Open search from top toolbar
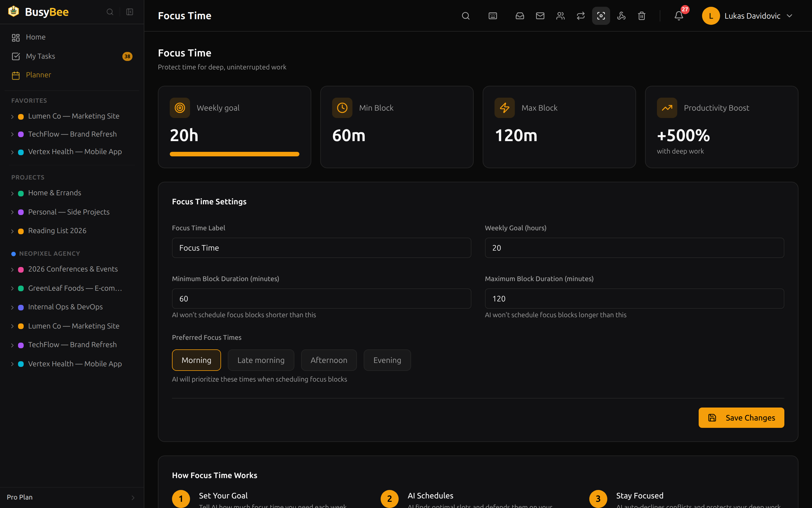 click(465, 16)
